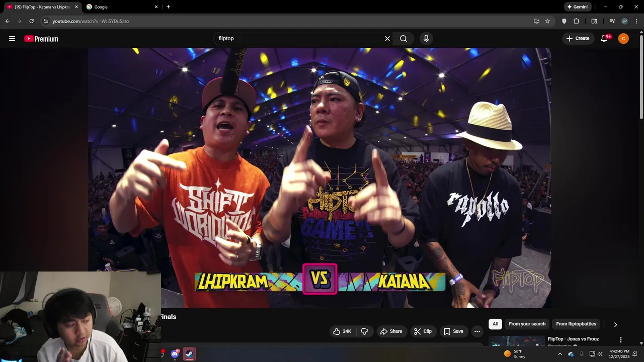The height and width of the screenshot is (362, 644).
Task: Open Steam from the taskbar
Action: pos(189,354)
